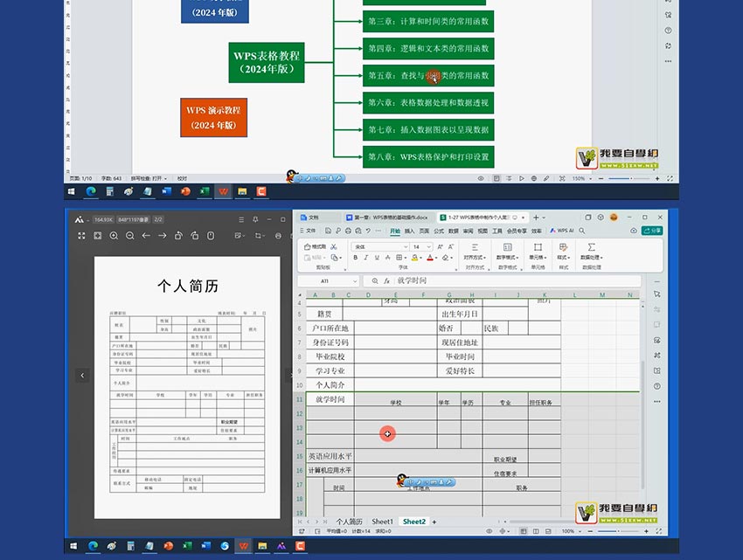Open alignment (对齐方式) dropdown
Image resolution: width=743 pixels, height=560 pixels.
pos(475,252)
